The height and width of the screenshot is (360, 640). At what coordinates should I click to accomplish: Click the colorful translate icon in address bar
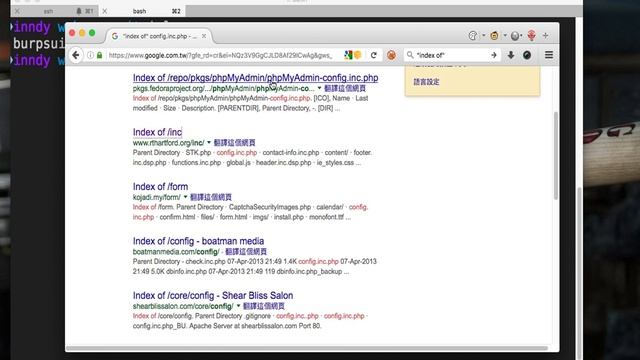(348, 55)
